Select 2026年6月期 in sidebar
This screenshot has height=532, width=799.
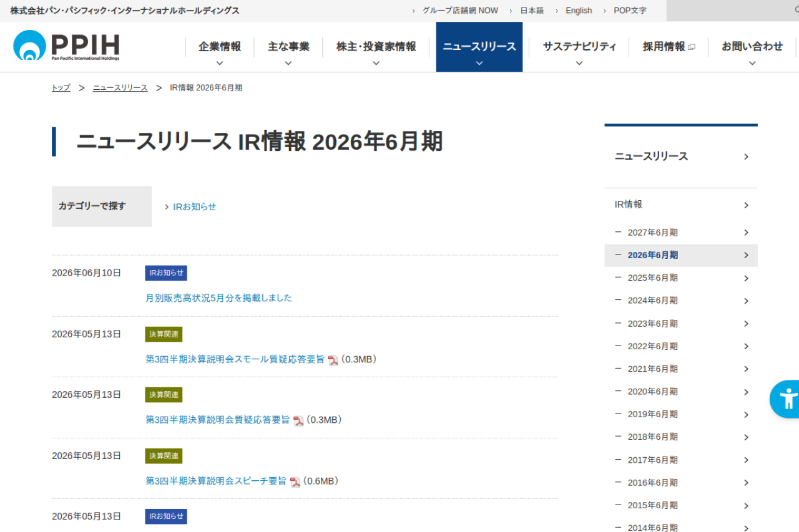(681, 255)
